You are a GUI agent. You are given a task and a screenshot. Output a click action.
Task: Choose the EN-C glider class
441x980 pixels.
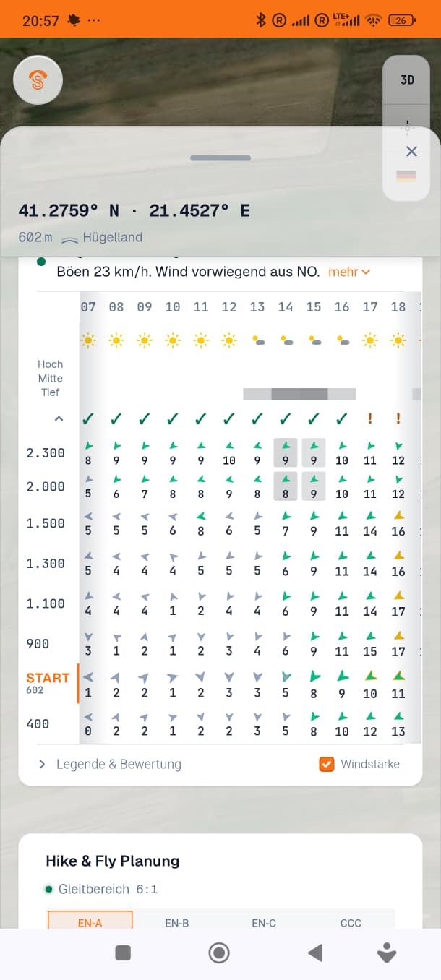click(x=264, y=923)
